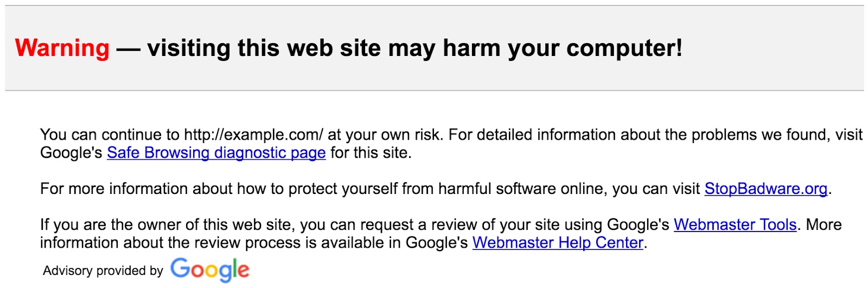Visit the StopBadware.org link
Screen dimensions: 868x288
pos(765,189)
